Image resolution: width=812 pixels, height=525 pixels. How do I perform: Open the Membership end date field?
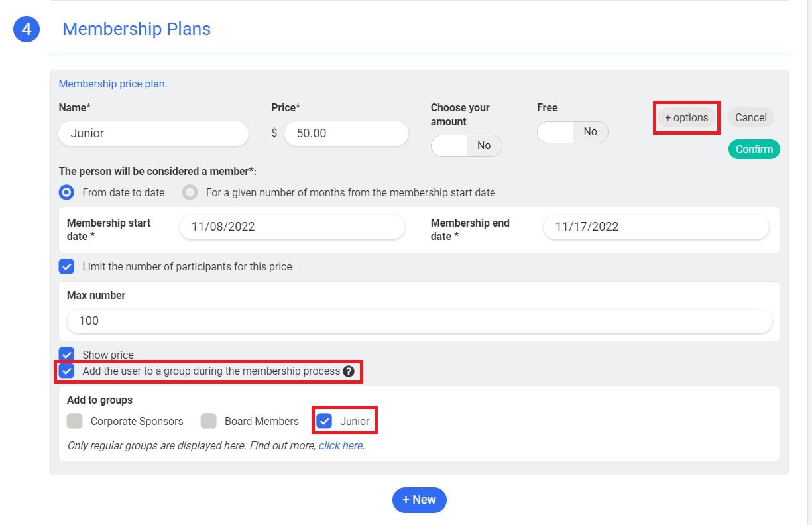click(655, 227)
